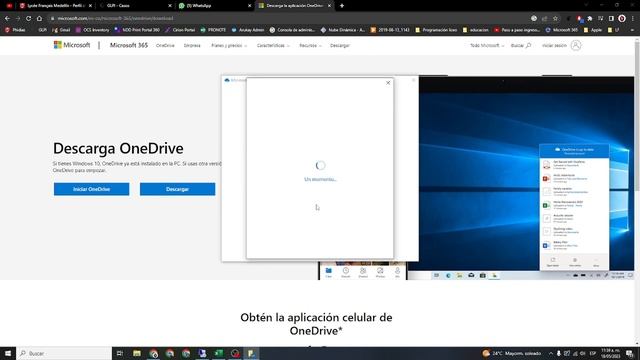Open the taskbar weather widget
Image resolution: width=640 pixels, height=360 pixels.
point(511,353)
